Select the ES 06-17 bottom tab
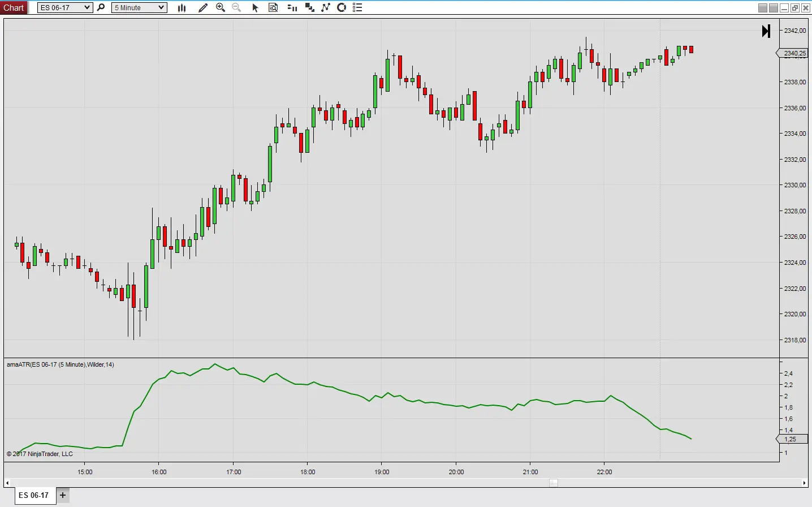This screenshot has width=812, height=507. (34, 495)
